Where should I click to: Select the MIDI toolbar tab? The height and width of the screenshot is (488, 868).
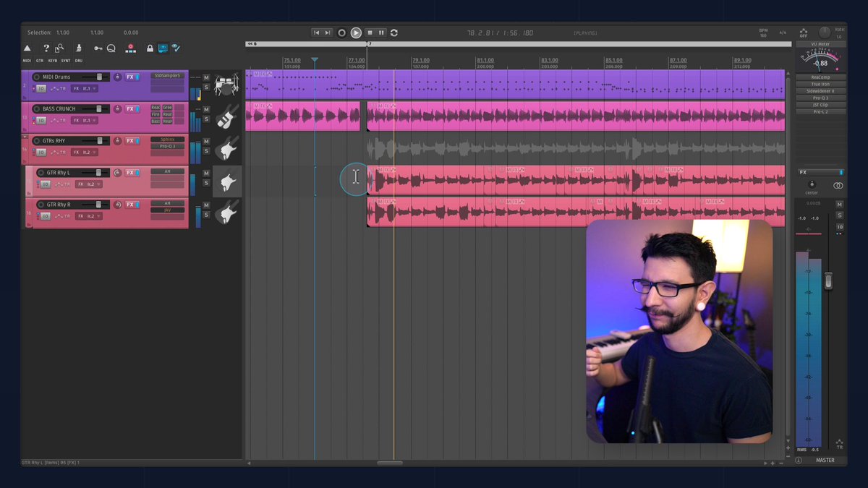(x=27, y=61)
